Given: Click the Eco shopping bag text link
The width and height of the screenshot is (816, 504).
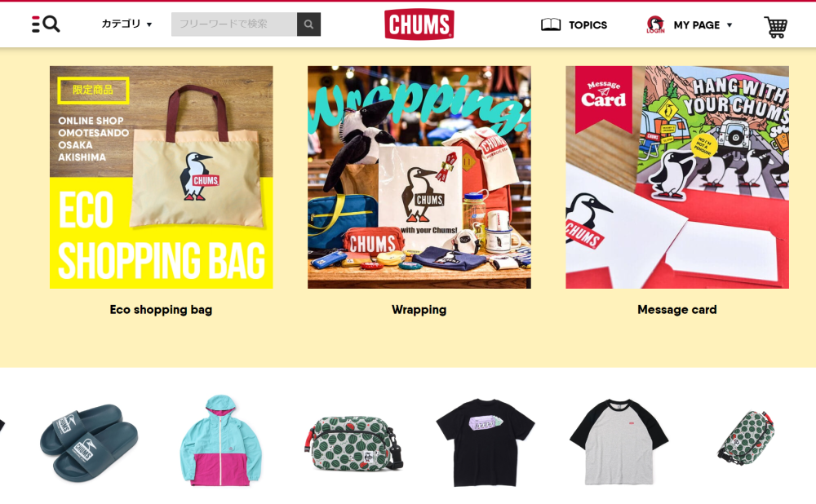Looking at the screenshot, I should click(x=161, y=310).
